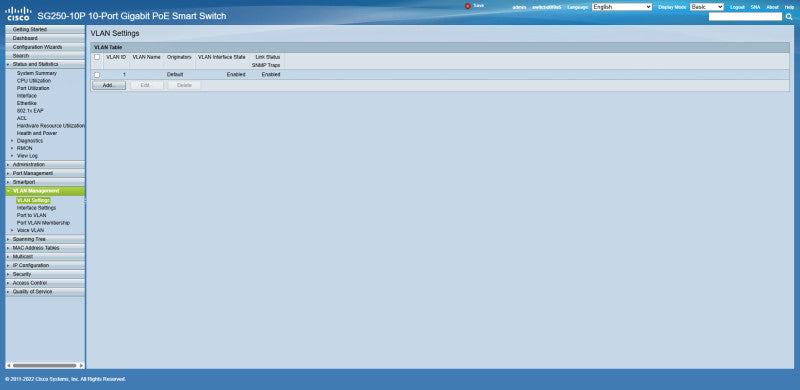Screen dimensions: 800x390
Task: Click the Edit... button
Action: click(x=147, y=85)
